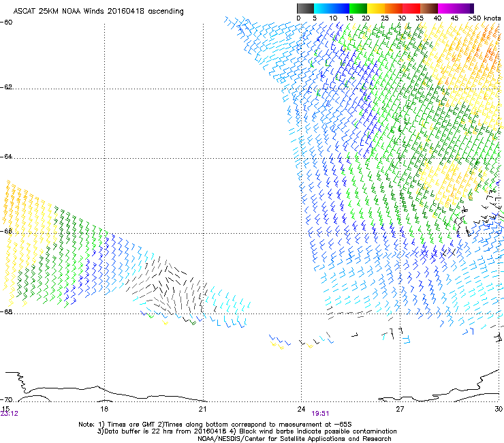Click the orange 25-30 knots color swatch
This screenshot has width=504, height=443.
pyautogui.click(x=394, y=8)
